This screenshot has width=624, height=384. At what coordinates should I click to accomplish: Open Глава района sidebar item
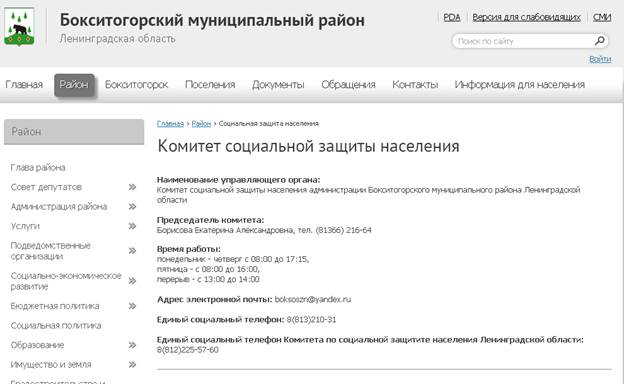(38, 168)
